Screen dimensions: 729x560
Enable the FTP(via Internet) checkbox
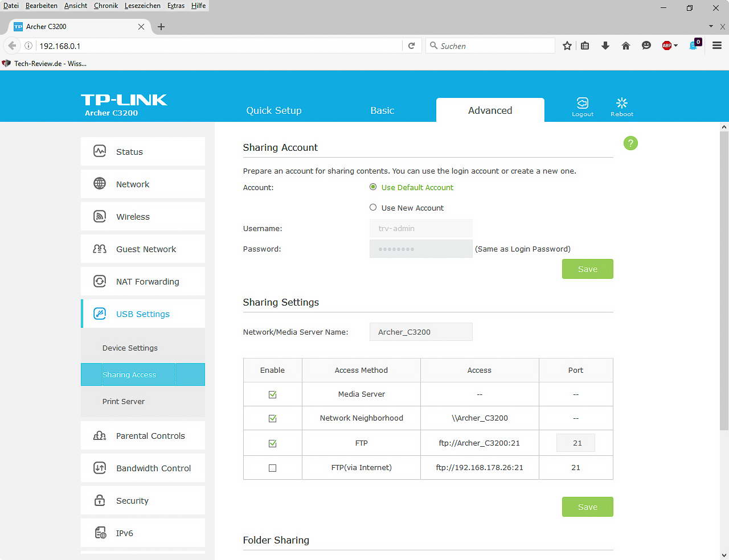pyautogui.click(x=272, y=468)
